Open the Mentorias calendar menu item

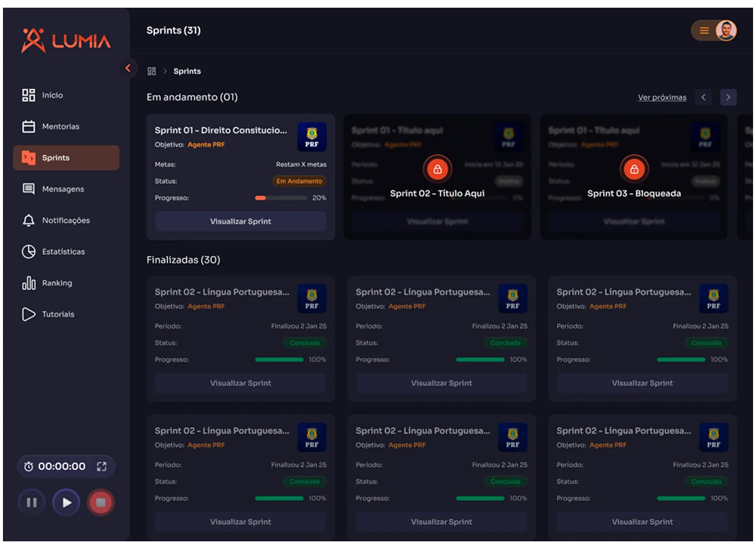(29, 126)
